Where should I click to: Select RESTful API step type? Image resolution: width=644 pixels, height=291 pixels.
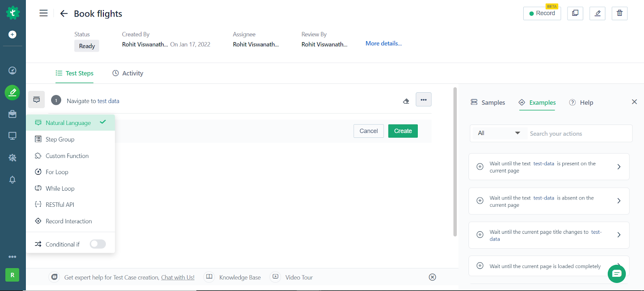pyautogui.click(x=70, y=205)
